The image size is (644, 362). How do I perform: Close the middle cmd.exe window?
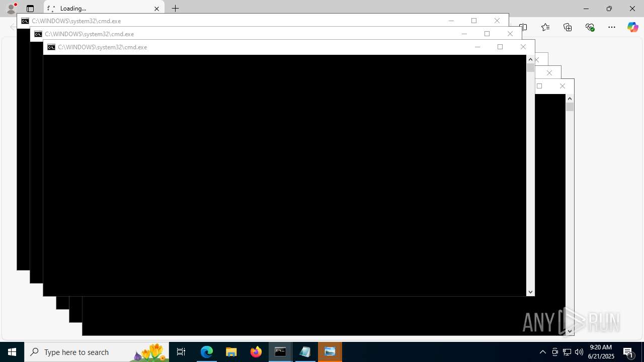point(510,34)
